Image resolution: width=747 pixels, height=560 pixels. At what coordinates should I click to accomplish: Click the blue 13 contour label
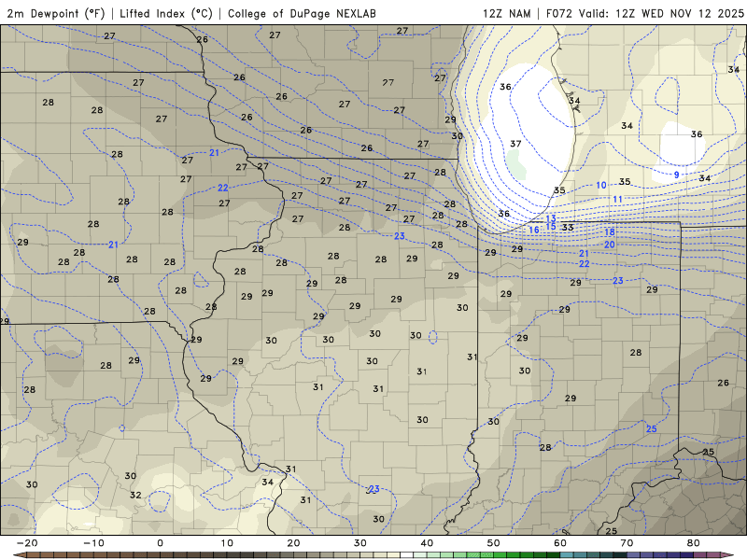click(x=551, y=218)
